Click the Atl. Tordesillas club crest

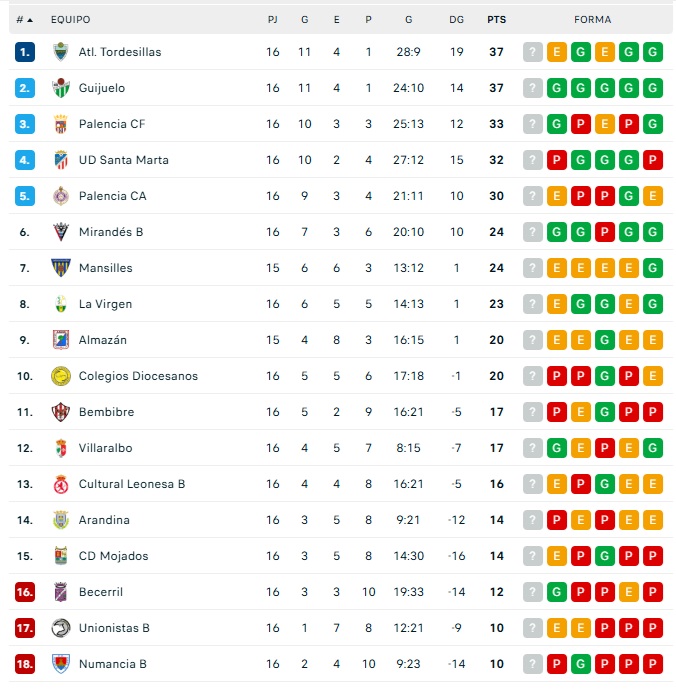[61, 52]
